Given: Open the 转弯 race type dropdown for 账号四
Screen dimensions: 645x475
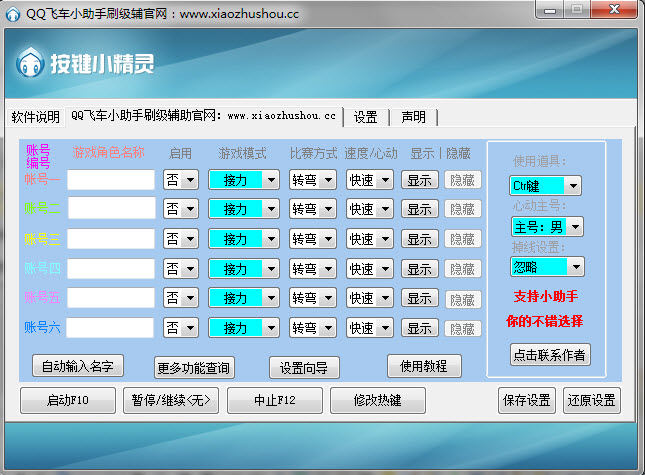Looking at the screenshot, I should tap(313, 269).
